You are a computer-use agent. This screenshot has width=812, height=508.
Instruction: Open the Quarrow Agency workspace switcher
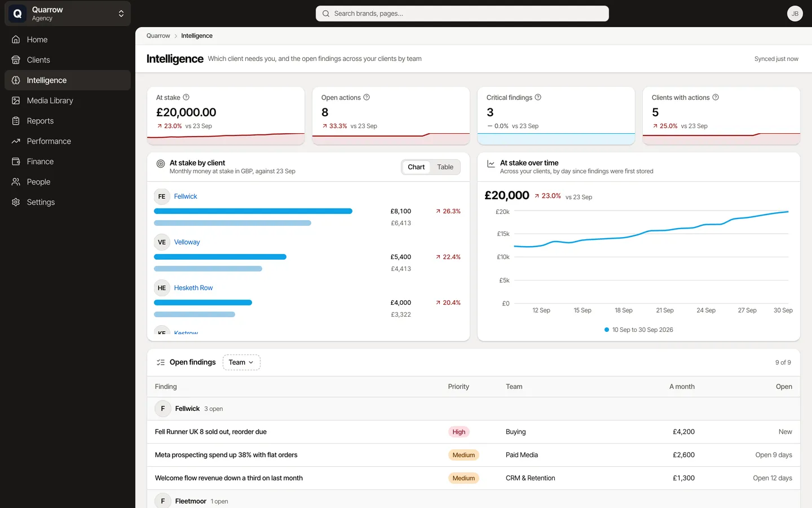tap(68, 14)
